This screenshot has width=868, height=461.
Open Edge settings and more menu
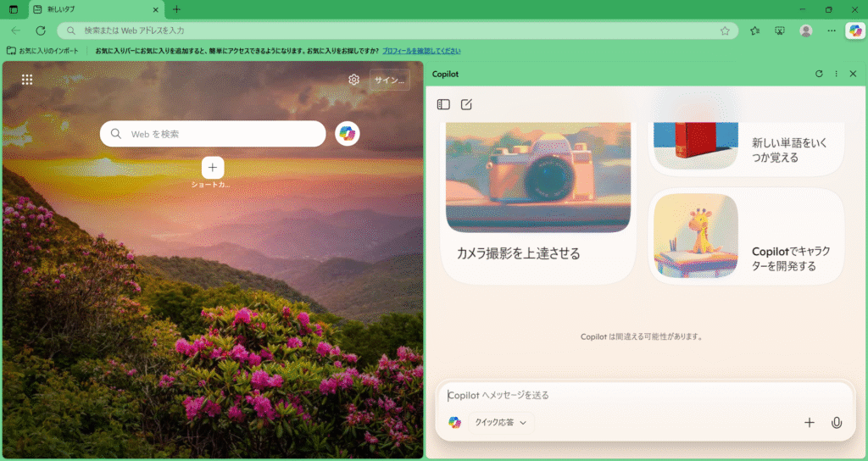coord(832,31)
